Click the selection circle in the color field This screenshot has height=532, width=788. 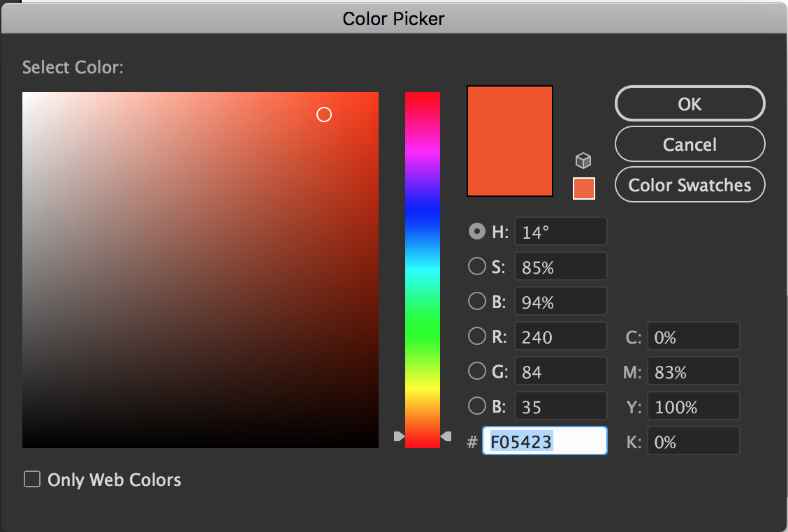(323, 114)
